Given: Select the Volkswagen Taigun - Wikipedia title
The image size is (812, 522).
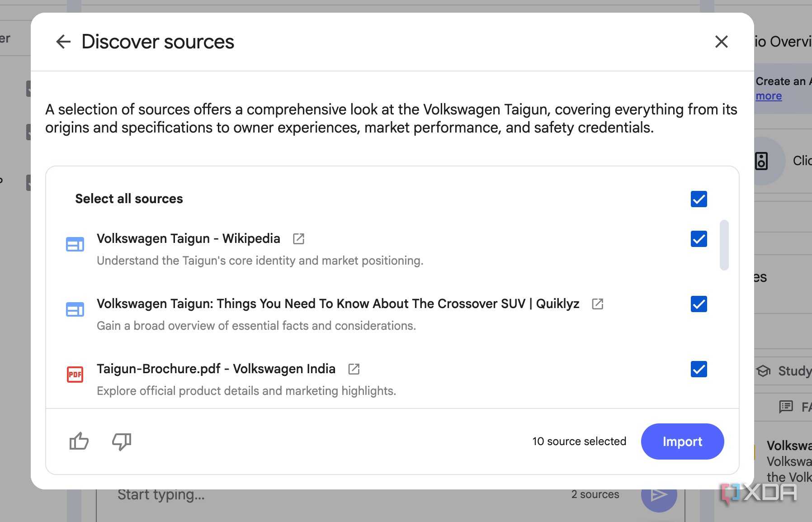Looking at the screenshot, I should tap(189, 239).
